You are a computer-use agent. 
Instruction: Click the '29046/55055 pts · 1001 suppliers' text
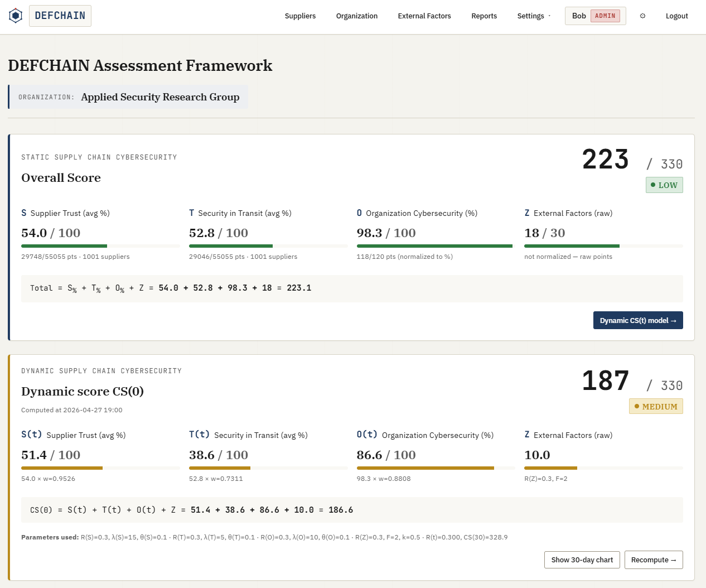click(243, 257)
